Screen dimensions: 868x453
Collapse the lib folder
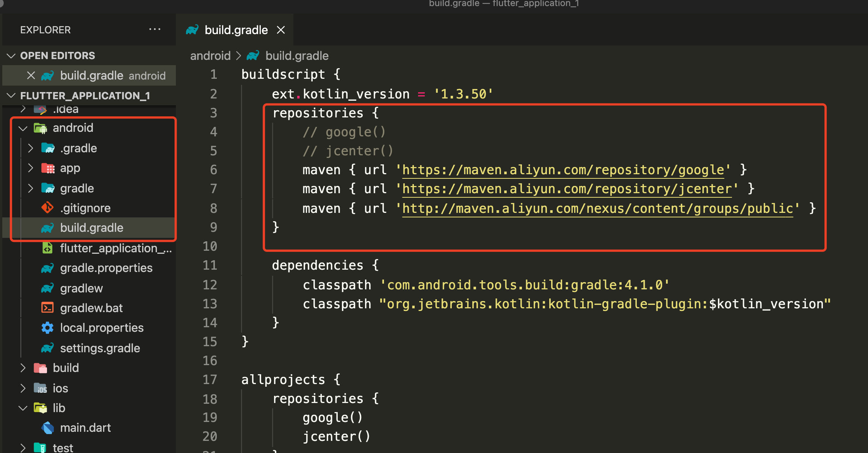[23, 408]
